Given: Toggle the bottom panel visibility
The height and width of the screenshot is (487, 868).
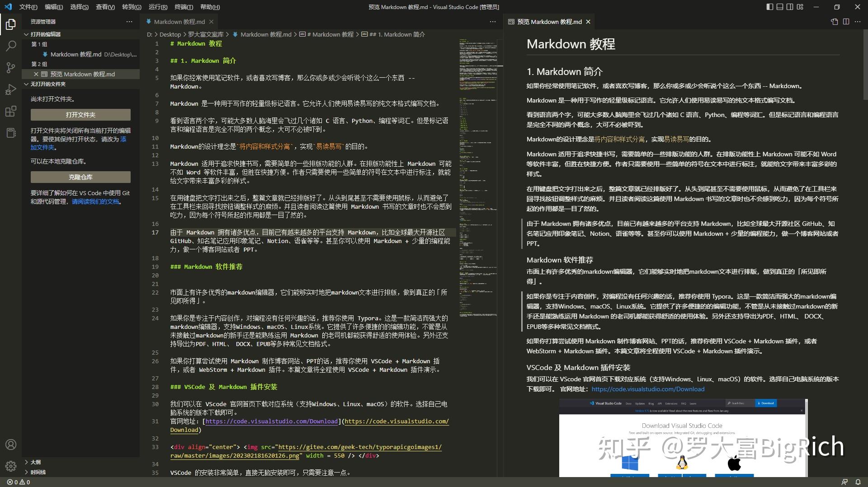Looking at the screenshot, I should pyautogui.click(x=779, y=7).
